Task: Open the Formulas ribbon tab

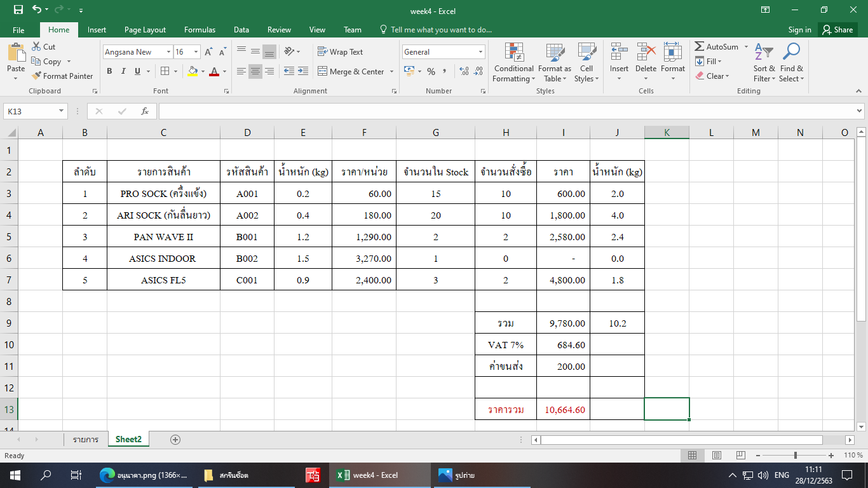Action: coord(200,30)
